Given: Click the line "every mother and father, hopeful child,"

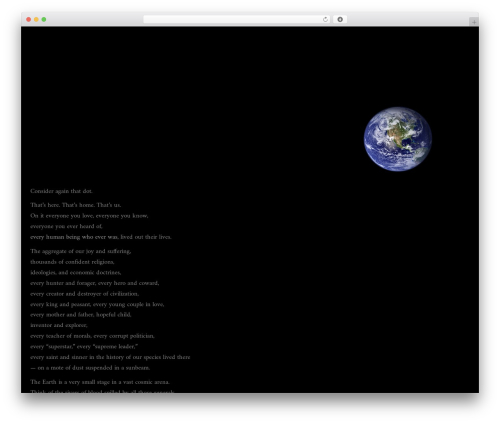Looking at the screenshot, I should point(81,315).
